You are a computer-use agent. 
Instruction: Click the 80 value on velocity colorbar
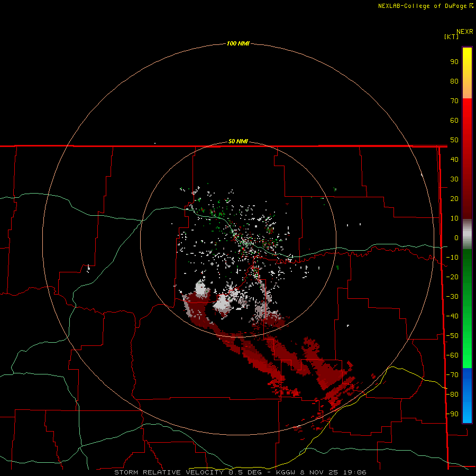(454, 81)
